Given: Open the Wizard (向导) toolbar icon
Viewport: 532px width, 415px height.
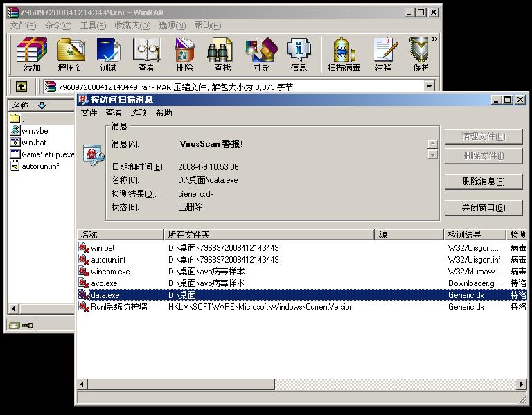Looking at the screenshot, I should pyautogui.click(x=260, y=54).
